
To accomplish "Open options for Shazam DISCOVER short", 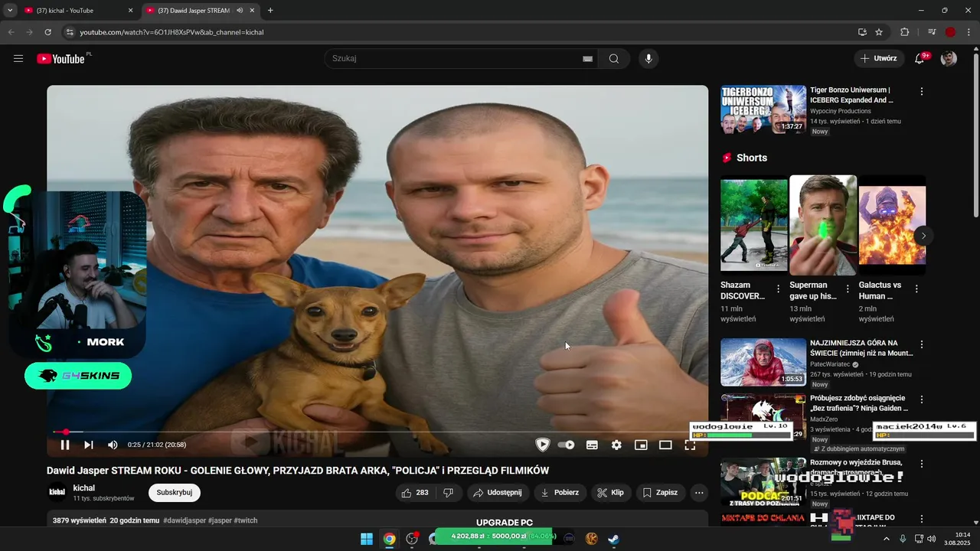I will 779,289.
